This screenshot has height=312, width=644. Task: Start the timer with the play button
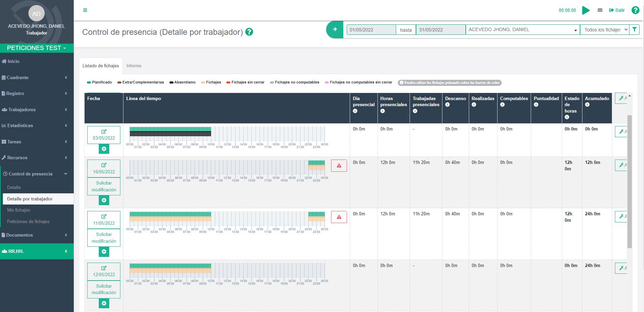point(586,10)
